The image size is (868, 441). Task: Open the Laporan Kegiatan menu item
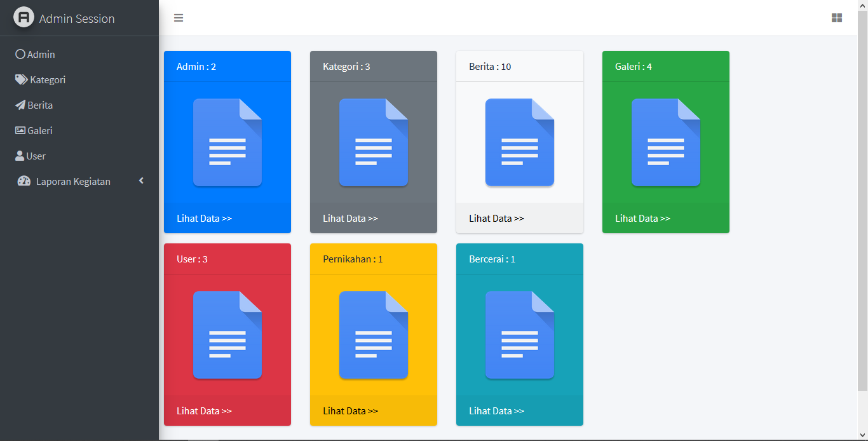79,181
